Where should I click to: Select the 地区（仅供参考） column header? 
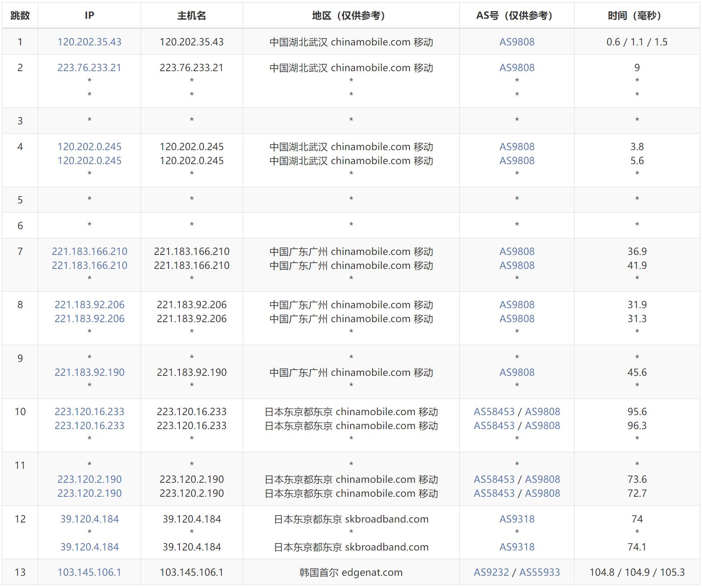351,16
